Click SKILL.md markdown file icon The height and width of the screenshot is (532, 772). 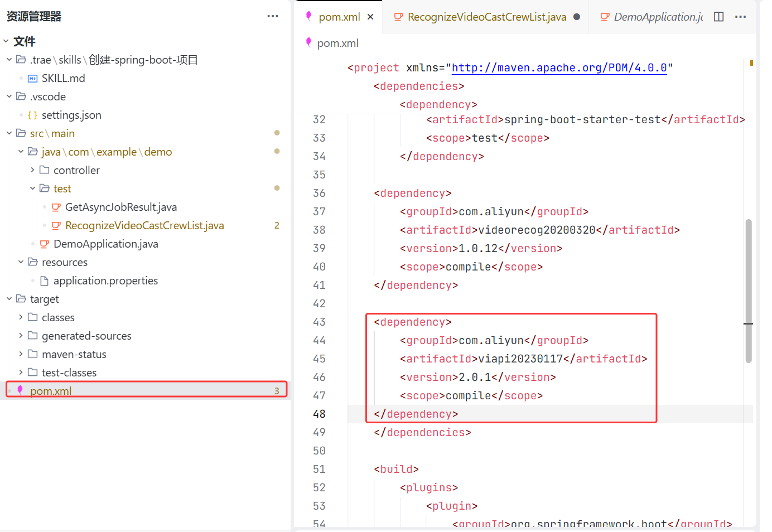point(33,79)
